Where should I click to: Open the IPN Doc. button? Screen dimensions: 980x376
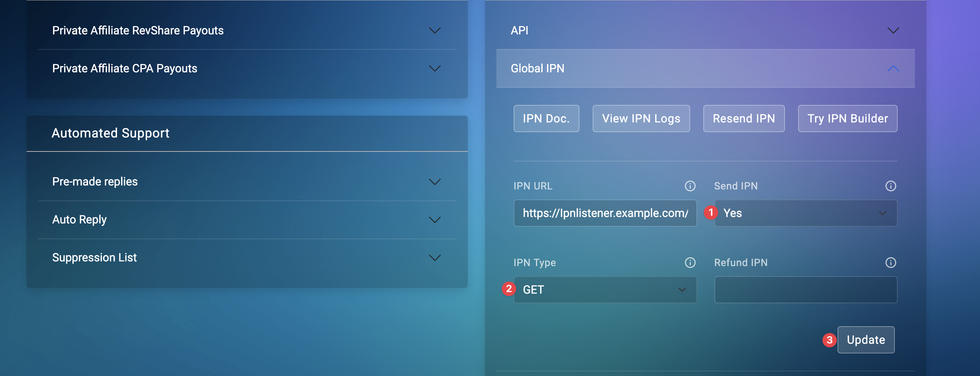pyautogui.click(x=546, y=119)
